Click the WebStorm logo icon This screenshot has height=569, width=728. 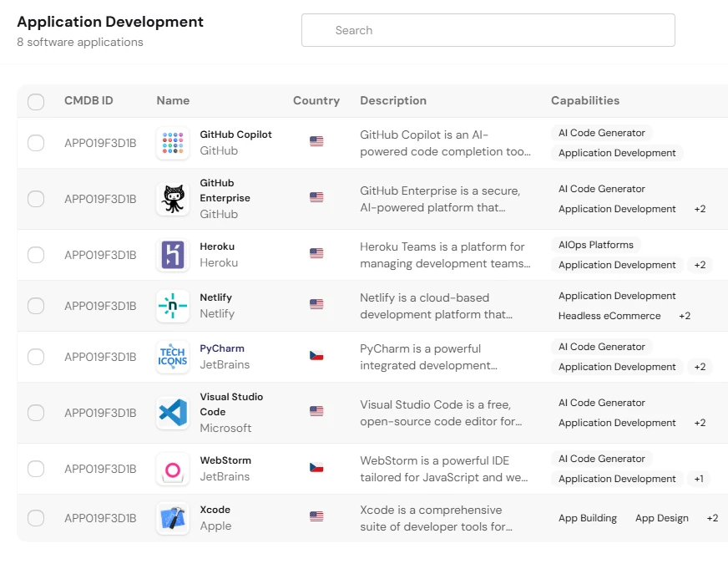(173, 469)
